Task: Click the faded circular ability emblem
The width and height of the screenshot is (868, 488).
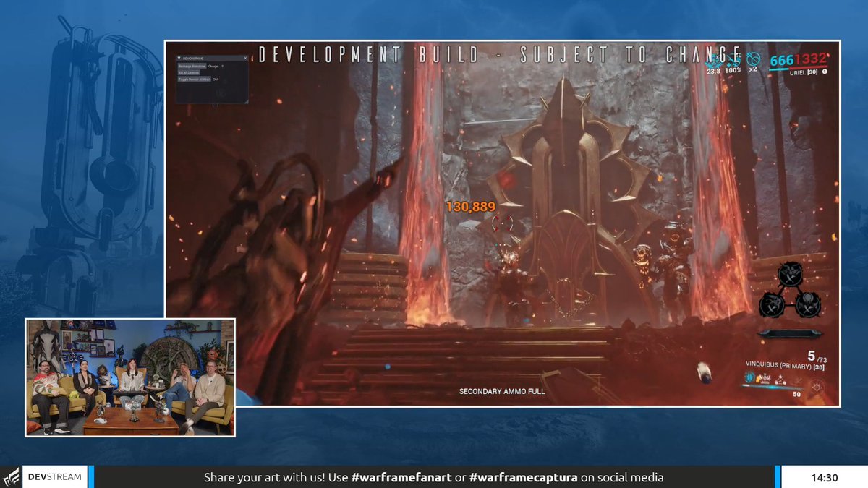Action: click(818, 387)
